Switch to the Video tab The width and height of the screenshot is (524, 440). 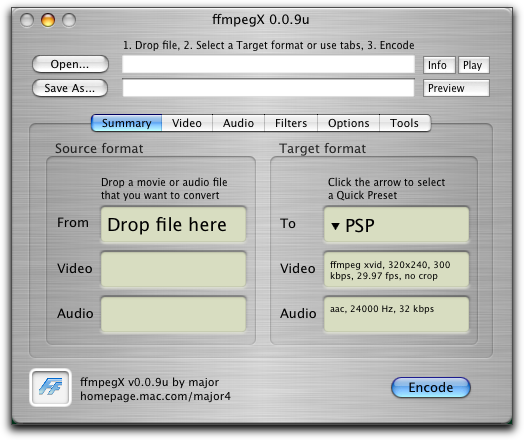point(187,123)
